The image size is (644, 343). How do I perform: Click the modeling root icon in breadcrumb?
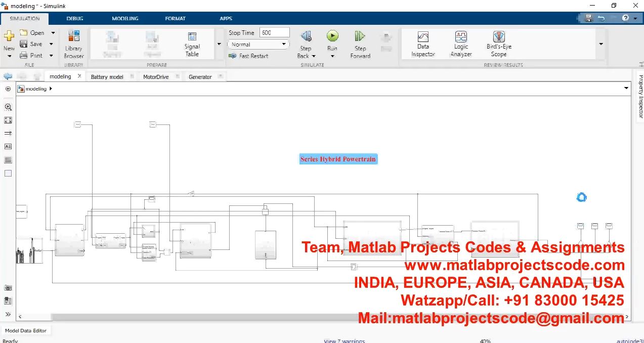click(x=21, y=89)
